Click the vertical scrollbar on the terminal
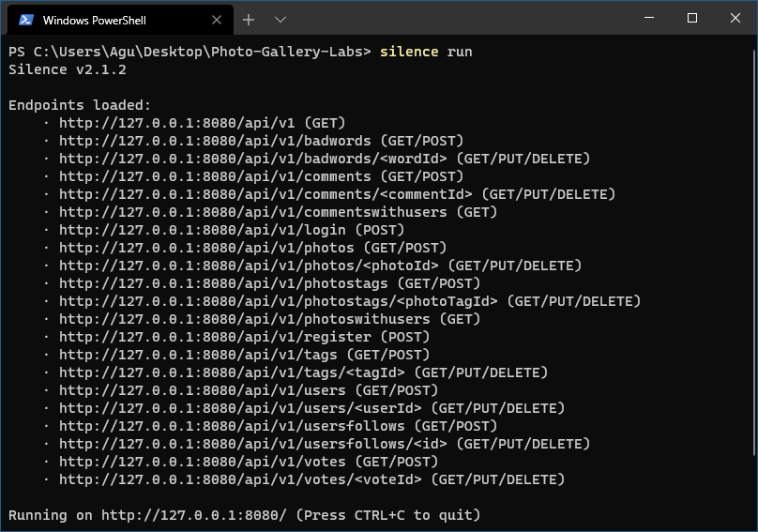Viewport: 758px width, 532px height. [753, 252]
